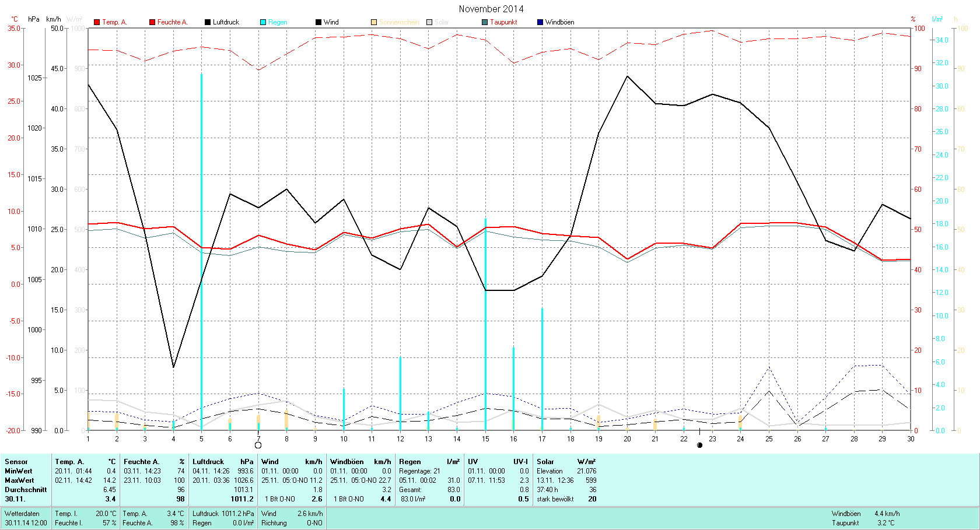Click the '6.45' average temperature value
The width and height of the screenshot is (980, 530).
pos(110,490)
